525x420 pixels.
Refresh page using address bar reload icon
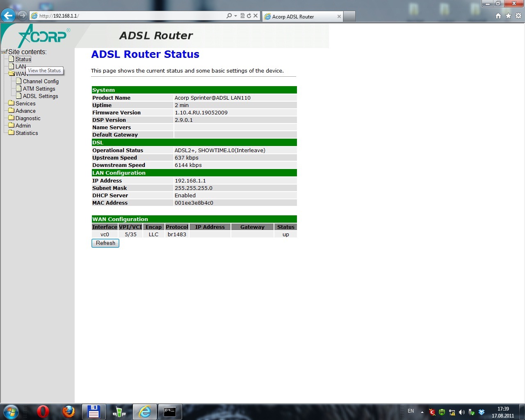pyautogui.click(x=249, y=16)
